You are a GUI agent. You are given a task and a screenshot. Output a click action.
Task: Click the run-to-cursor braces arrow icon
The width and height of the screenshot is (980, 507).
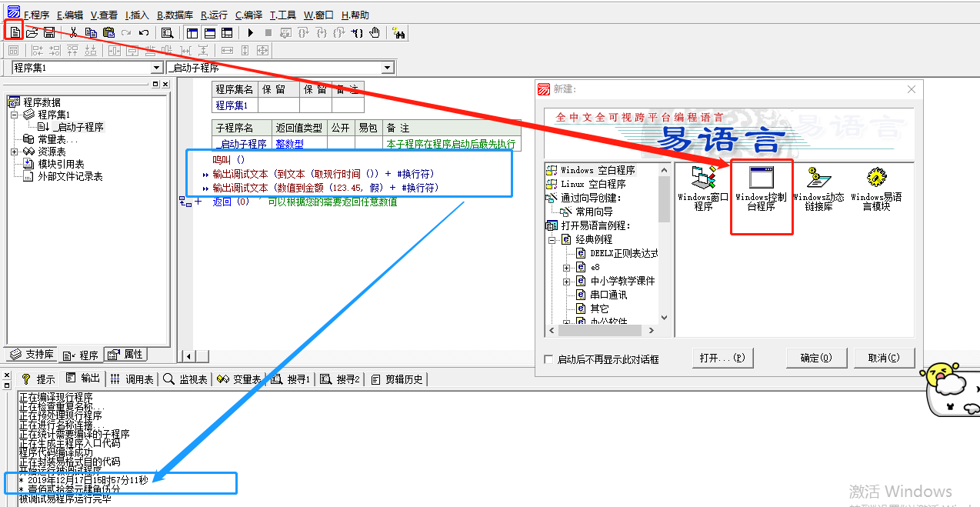pyautogui.click(x=357, y=32)
